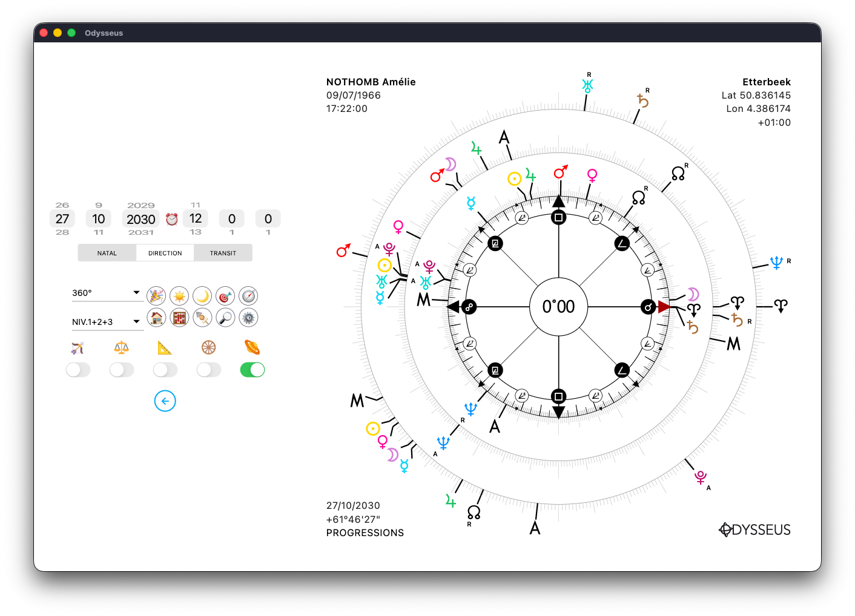Click the blue back arrow button
The height and width of the screenshot is (616, 855).
(165, 401)
